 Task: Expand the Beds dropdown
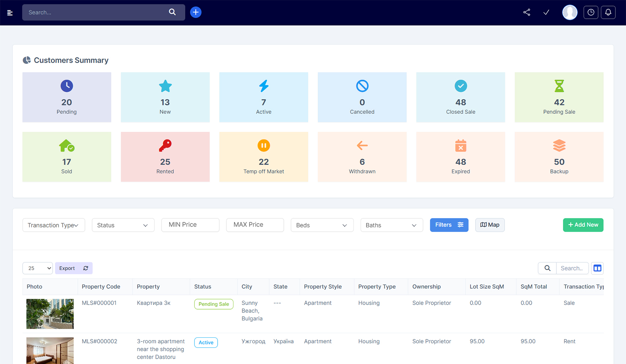point(322,225)
